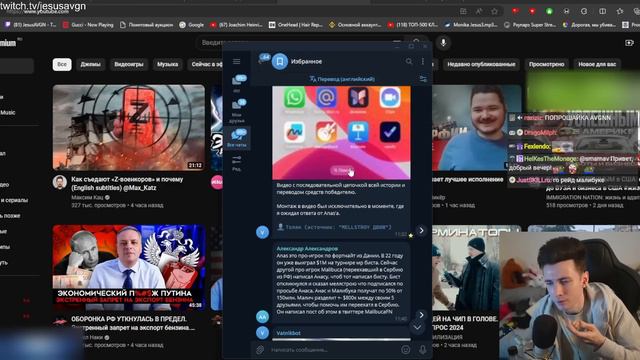Click the green browser extension icon
The width and height of the screenshot is (640, 360).
point(549,11)
